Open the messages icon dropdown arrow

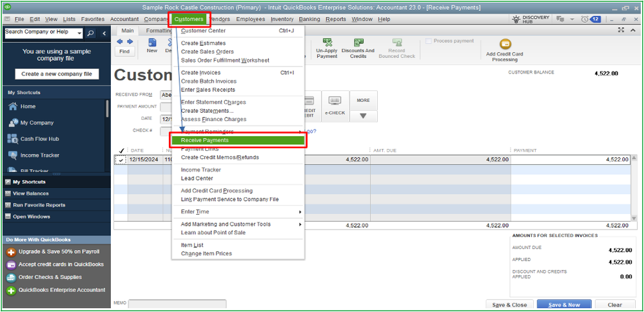tap(572, 19)
